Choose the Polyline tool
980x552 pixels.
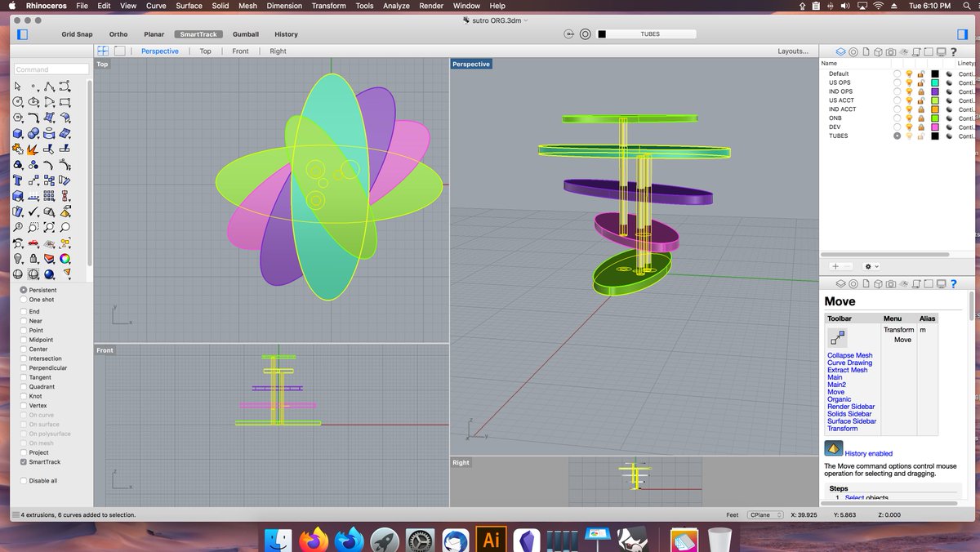[49, 86]
